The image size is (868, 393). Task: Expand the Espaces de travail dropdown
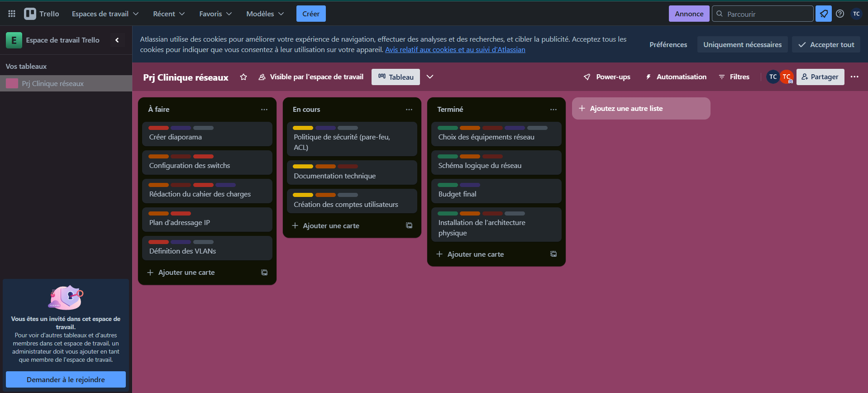click(105, 14)
